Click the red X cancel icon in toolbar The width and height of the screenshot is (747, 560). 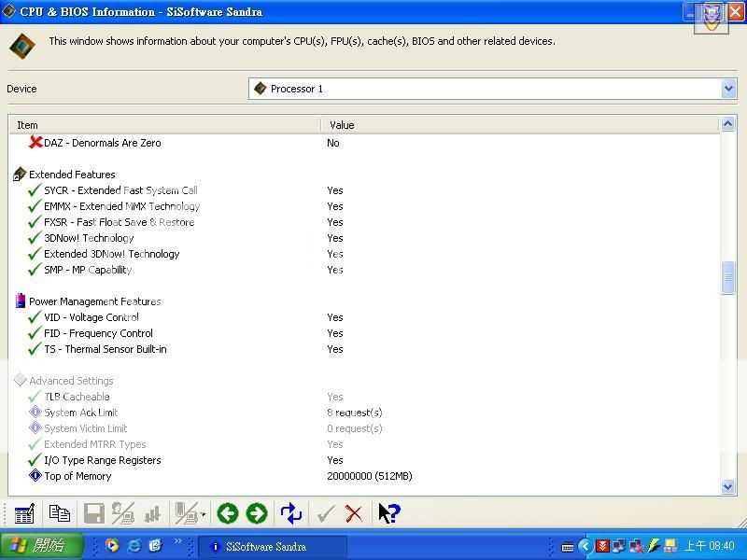[354, 513]
